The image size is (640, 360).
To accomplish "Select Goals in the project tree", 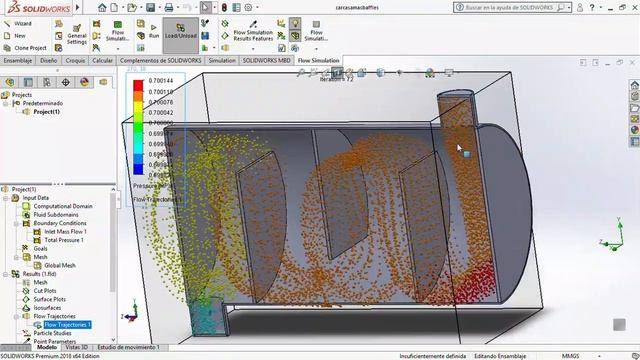I will click(40, 248).
